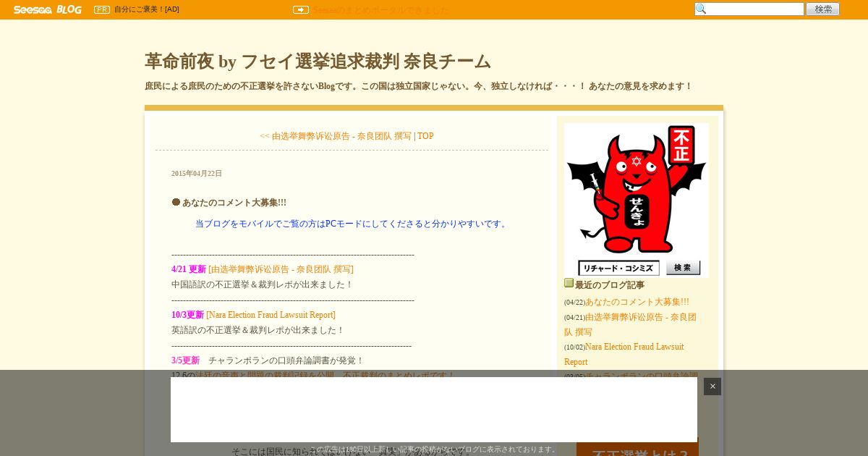Click the 3/5更新 label
The width and height of the screenshot is (868, 456).
tap(186, 360)
